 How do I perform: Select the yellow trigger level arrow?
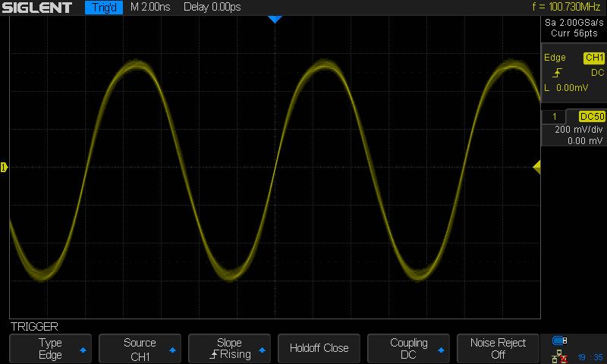[x=536, y=167]
